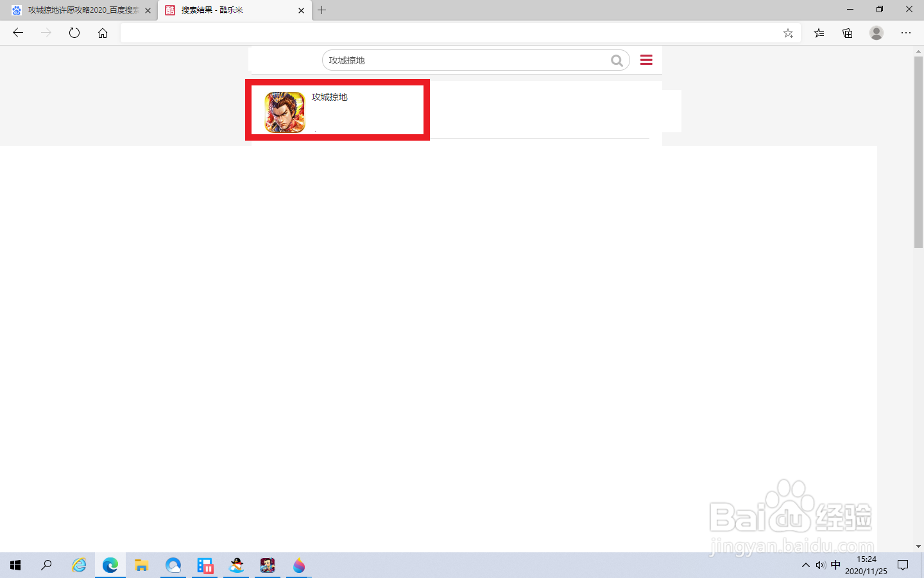Open the volume control in tray
The height and width of the screenshot is (578, 924).
pyautogui.click(x=821, y=565)
